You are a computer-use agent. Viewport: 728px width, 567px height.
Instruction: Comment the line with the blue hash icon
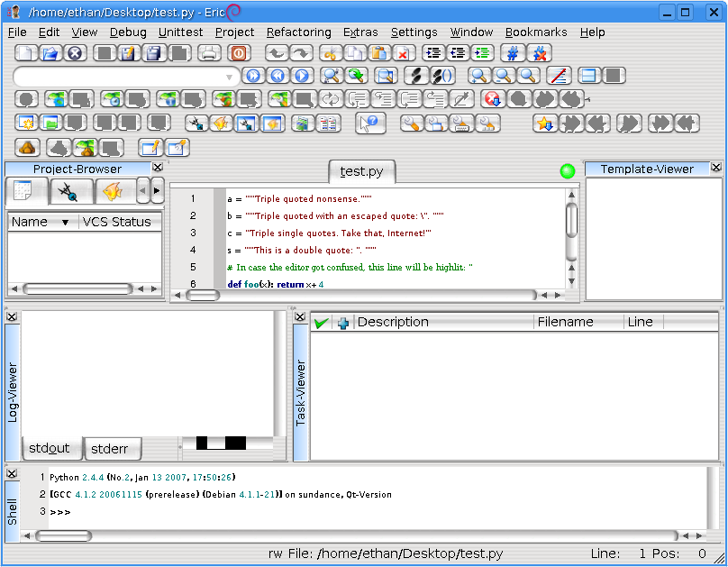513,53
